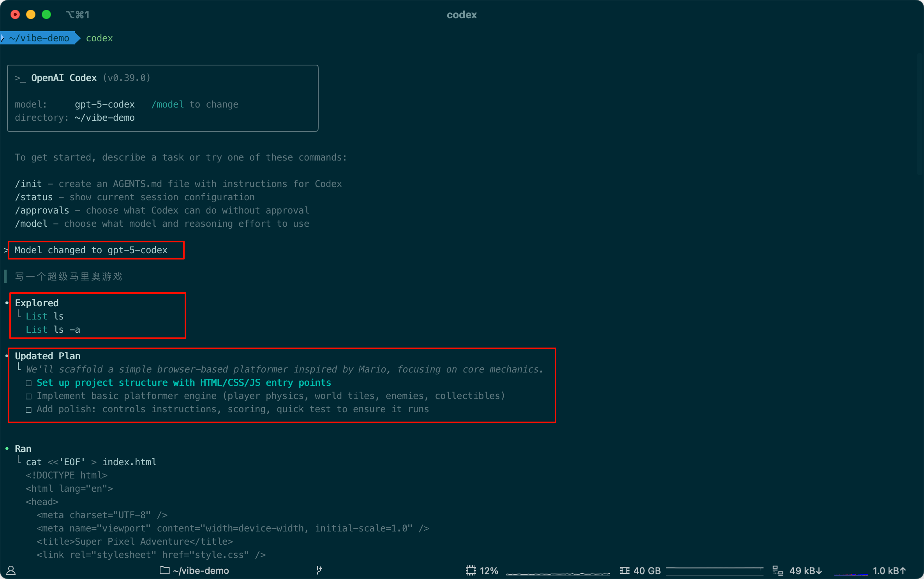Check the 'Set up project structure' plan item
924x579 pixels.
[28, 383]
